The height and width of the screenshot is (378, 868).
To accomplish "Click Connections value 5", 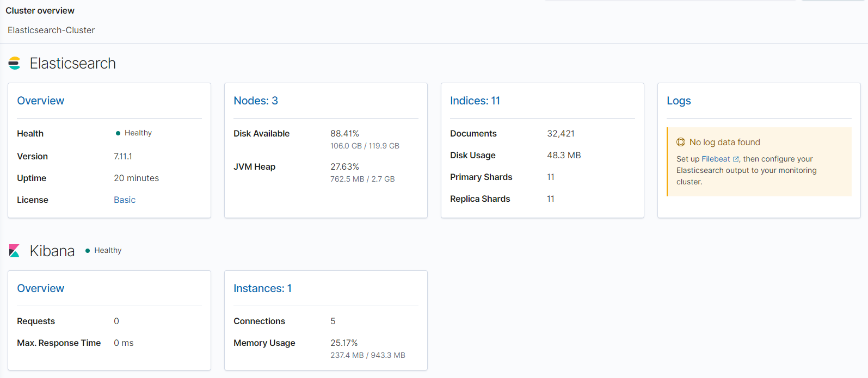I will click(333, 321).
